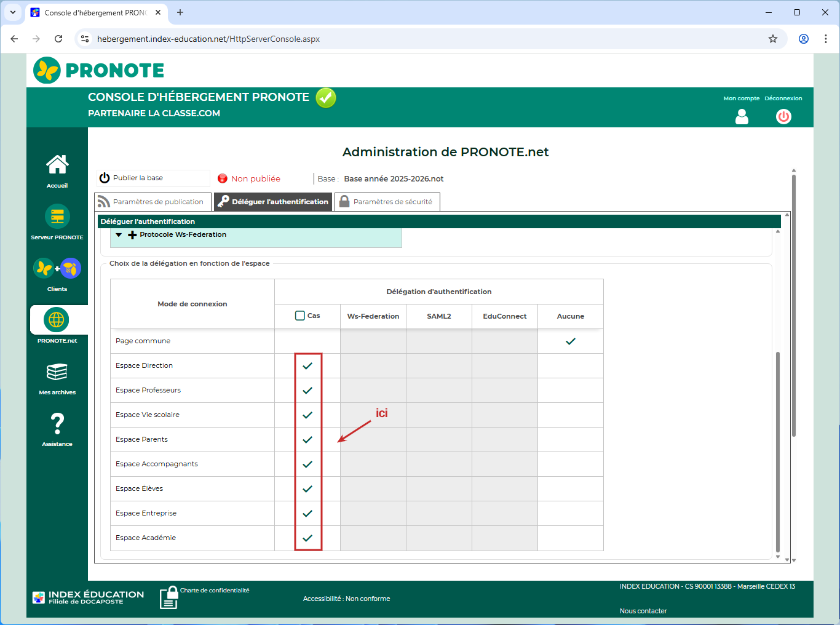The height and width of the screenshot is (625, 840).
Task: Click the scroll-down arrow of the inner panel
Action: (x=778, y=557)
